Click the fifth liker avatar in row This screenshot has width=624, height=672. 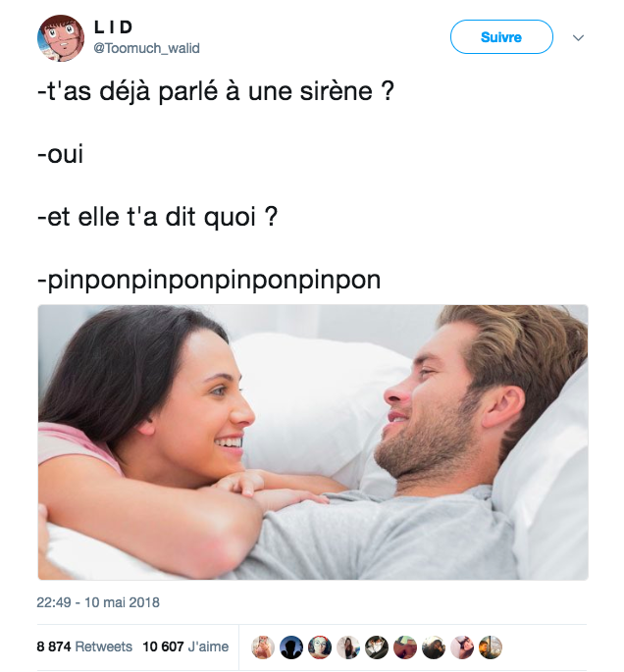(377, 647)
